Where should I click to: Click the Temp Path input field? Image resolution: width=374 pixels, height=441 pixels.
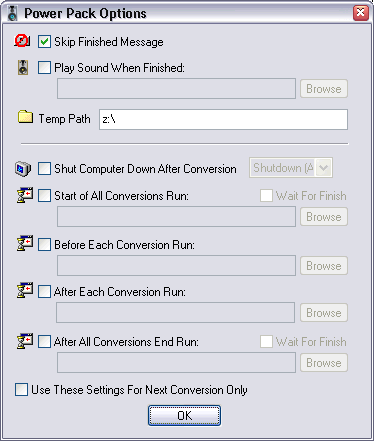coord(223,119)
